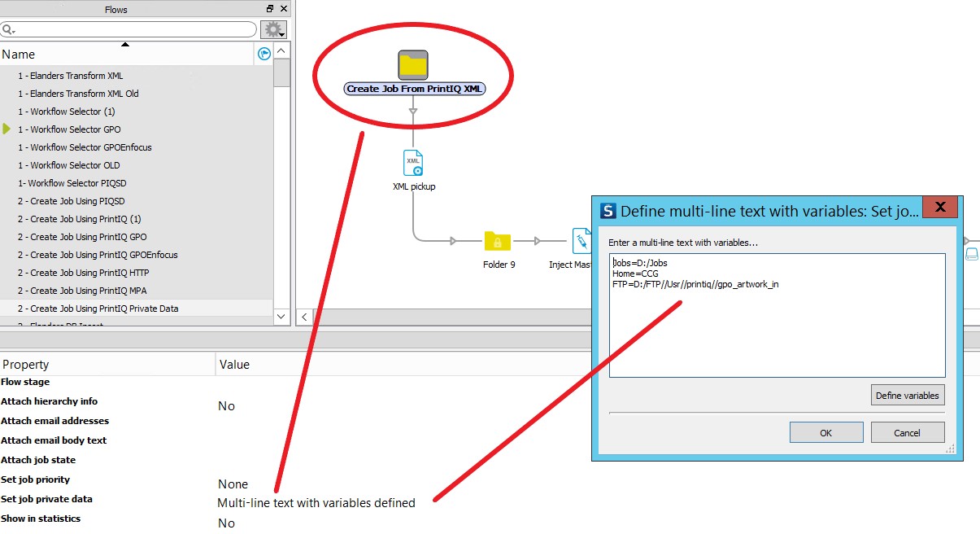Viewport: 980px width, 534px height.
Task: Close the Flows panel
Action: [x=284, y=9]
